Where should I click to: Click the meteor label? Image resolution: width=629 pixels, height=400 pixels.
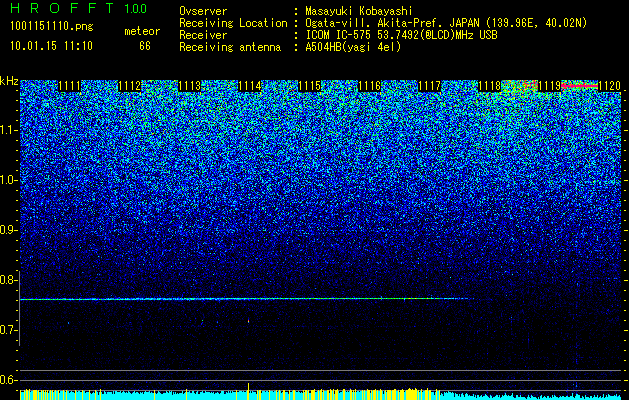click(x=142, y=31)
